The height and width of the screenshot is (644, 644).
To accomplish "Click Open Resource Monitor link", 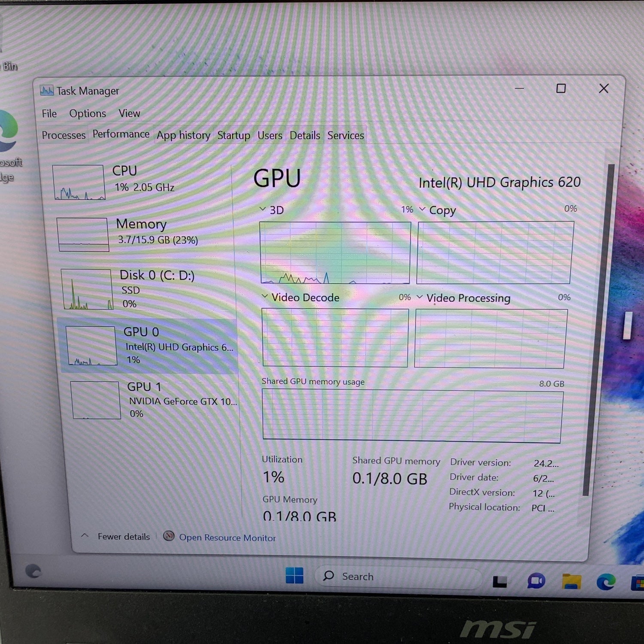I will point(227,538).
